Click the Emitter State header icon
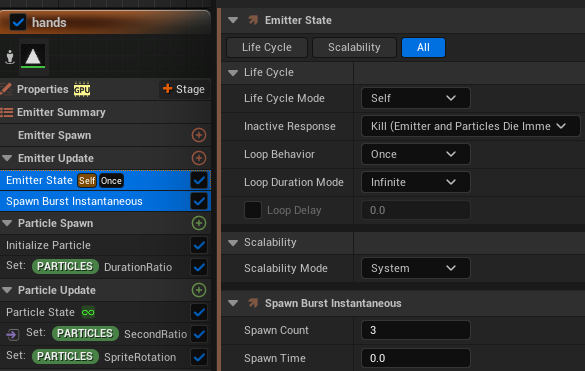585x371 pixels. coord(253,20)
